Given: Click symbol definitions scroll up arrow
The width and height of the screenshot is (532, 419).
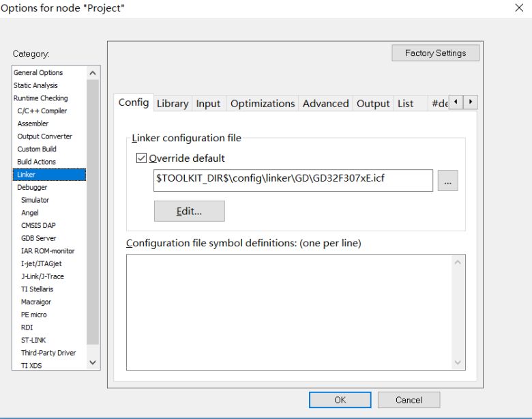Looking at the screenshot, I should (x=458, y=262).
